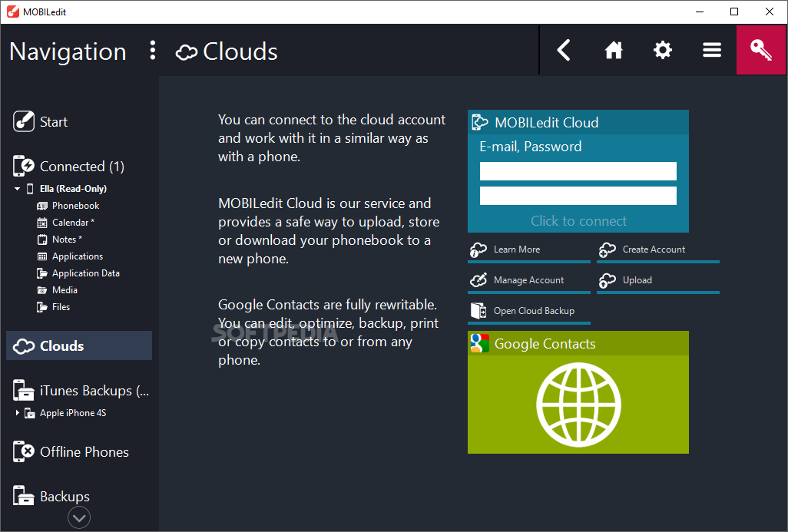Click the Files folder icon
788x532 pixels.
click(x=42, y=307)
